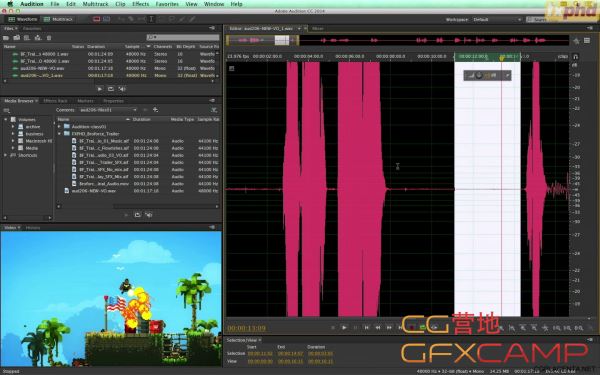This screenshot has height=375, width=600.
Task: Toggle auto-play speaker in Files panel
Action: [x=122, y=89]
